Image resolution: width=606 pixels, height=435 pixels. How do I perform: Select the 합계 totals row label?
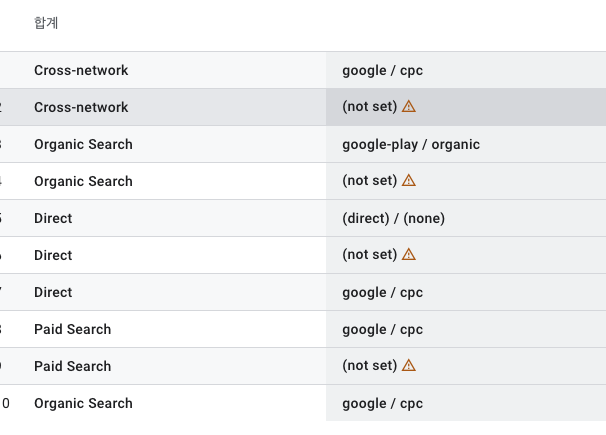46,23
